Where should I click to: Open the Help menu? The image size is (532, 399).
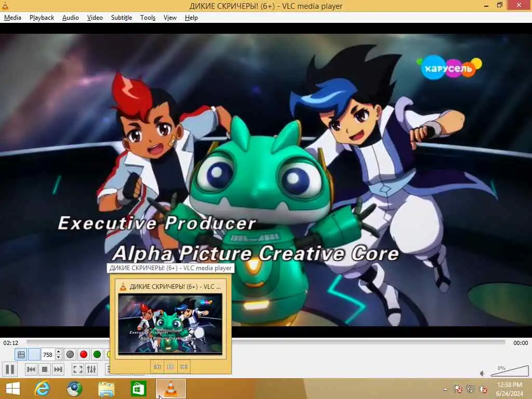[191, 18]
